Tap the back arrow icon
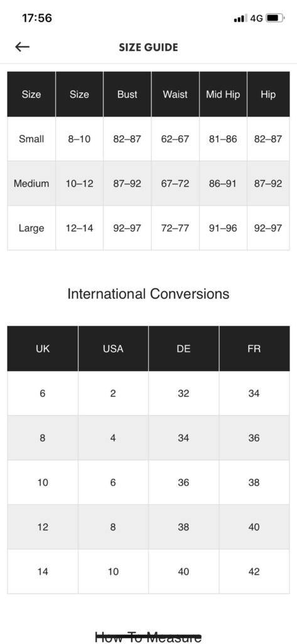 [22, 47]
